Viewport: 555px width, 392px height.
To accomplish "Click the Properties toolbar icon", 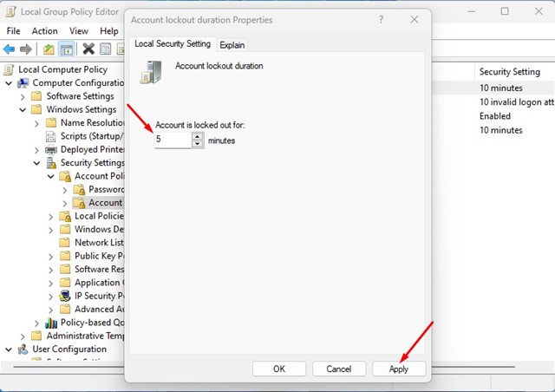I will coord(105,49).
